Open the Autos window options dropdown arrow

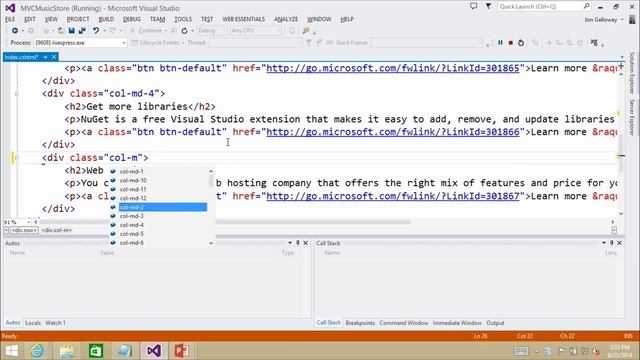(290, 243)
